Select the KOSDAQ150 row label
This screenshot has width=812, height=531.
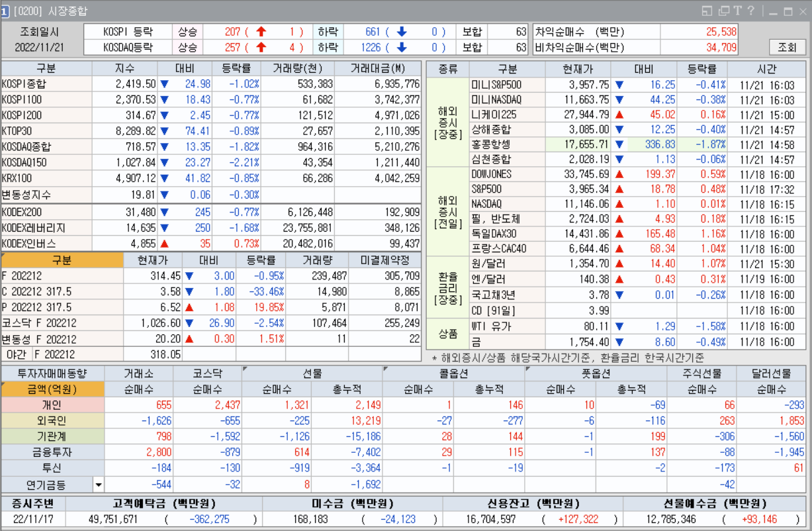pyautogui.click(x=46, y=163)
